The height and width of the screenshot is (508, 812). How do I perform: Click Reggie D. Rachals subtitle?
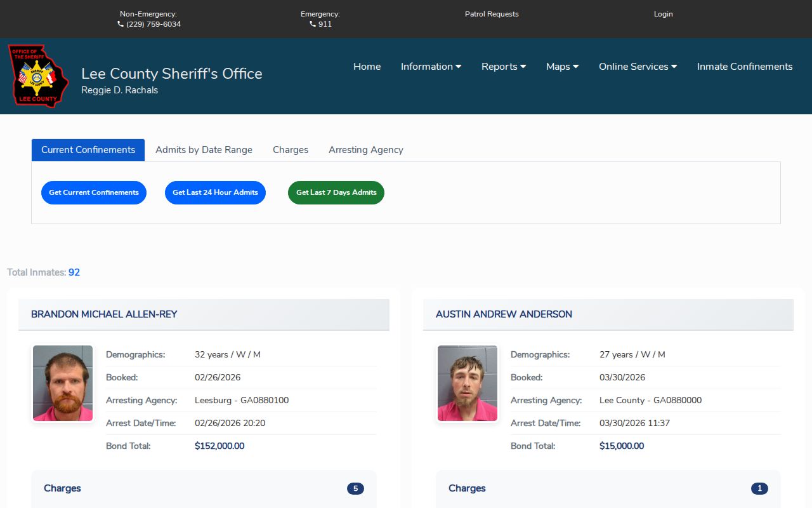[x=120, y=90]
